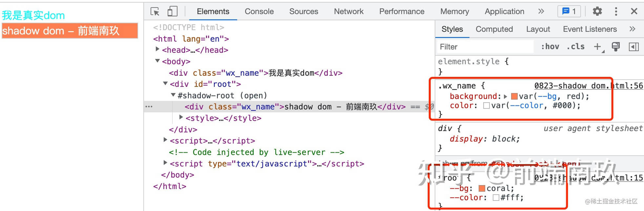This screenshot has height=211, width=644.
Task: Click the element.style rule block
Action: click(x=540, y=67)
